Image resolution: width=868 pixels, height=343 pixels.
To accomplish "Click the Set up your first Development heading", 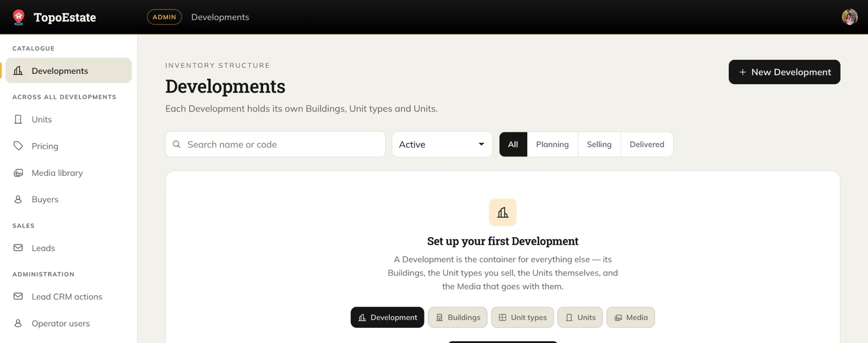I will 503,241.
